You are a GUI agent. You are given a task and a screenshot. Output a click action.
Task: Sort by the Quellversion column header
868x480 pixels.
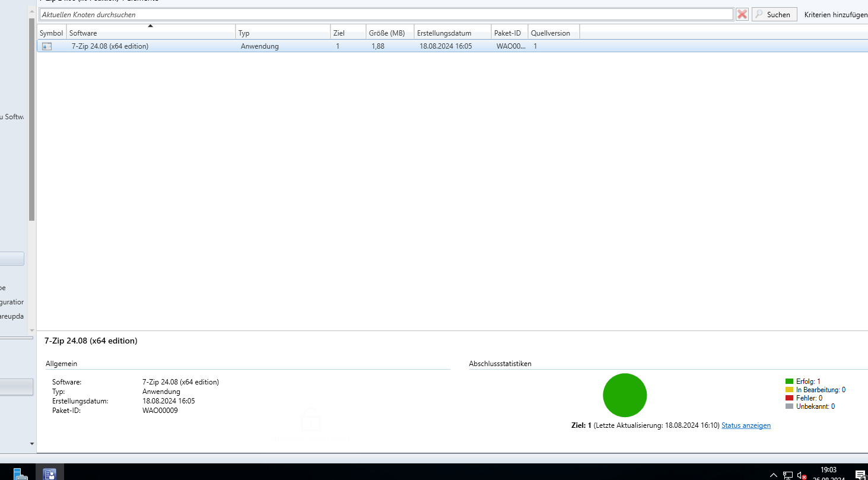click(554, 33)
